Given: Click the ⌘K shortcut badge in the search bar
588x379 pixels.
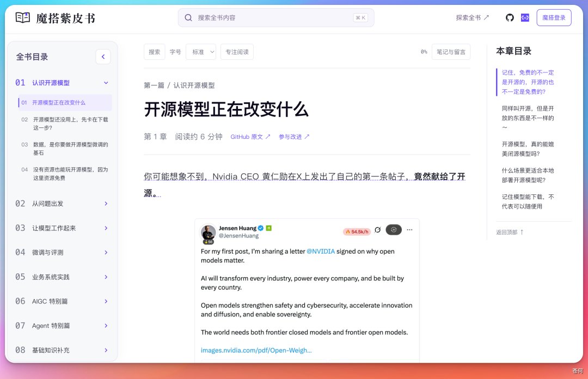Looking at the screenshot, I should 360,17.
